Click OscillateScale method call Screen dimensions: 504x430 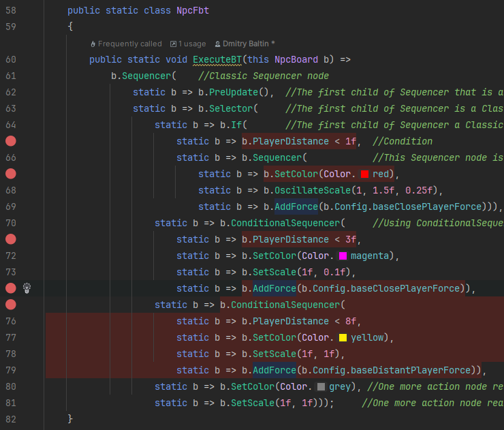[x=313, y=190]
